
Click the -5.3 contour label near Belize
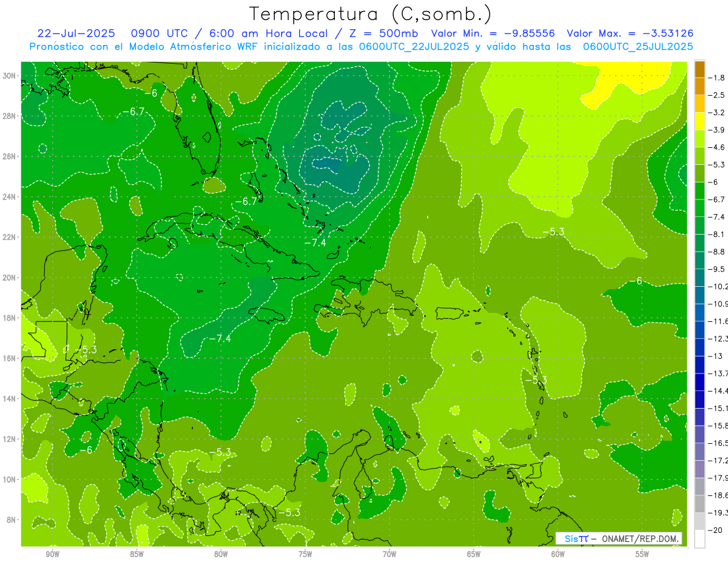pyautogui.click(x=86, y=350)
